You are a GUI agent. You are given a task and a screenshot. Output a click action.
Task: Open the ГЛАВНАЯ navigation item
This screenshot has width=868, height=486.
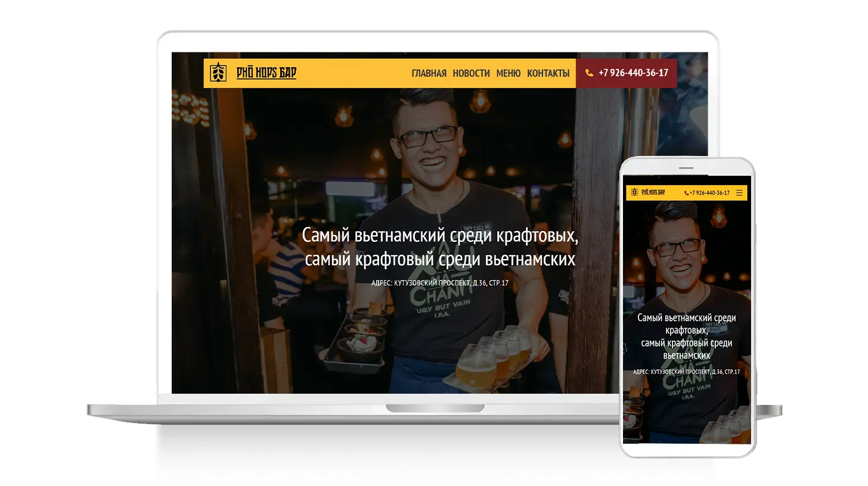click(x=429, y=73)
